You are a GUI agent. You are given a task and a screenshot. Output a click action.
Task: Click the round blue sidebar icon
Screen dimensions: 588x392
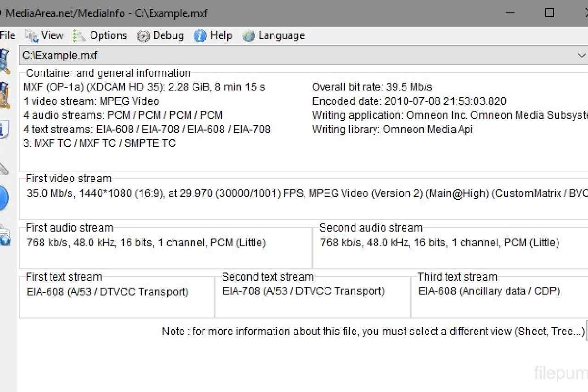click(4, 198)
